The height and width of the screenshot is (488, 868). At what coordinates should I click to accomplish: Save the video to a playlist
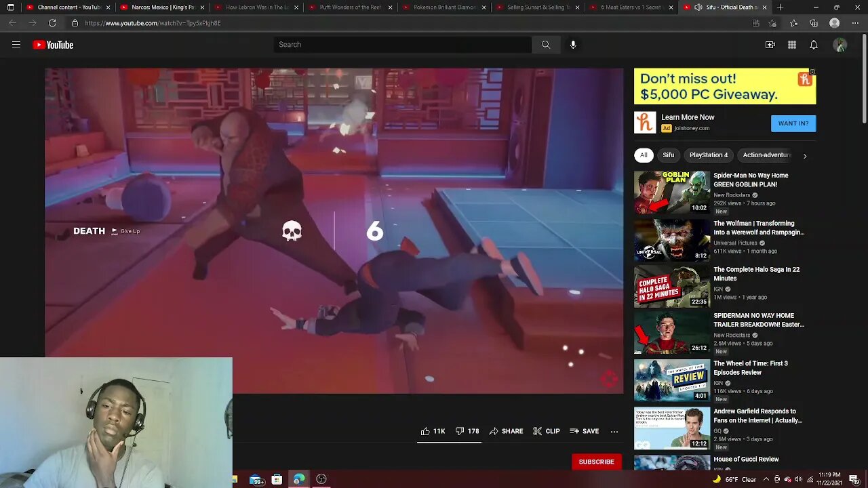tap(584, 431)
